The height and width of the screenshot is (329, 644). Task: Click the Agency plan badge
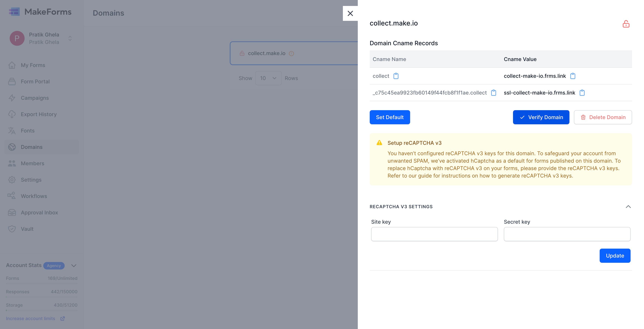(54, 266)
